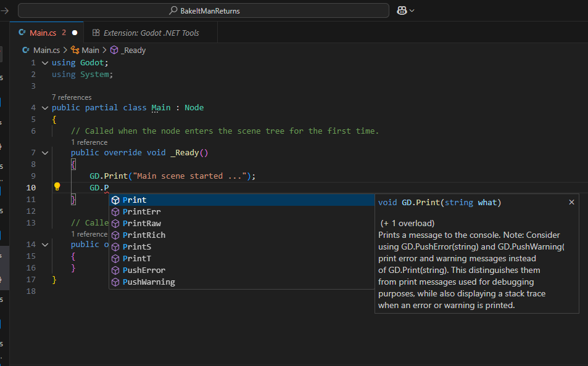Viewport: 588px width, 366px height.
Task: Click the forward navigation arrow
Action: tap(4, 11)
